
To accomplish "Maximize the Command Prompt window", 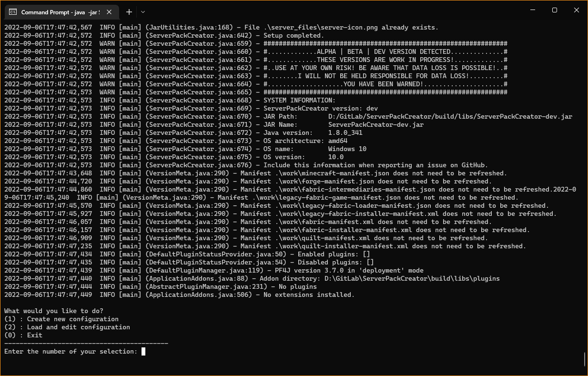I will click(555, 10).
